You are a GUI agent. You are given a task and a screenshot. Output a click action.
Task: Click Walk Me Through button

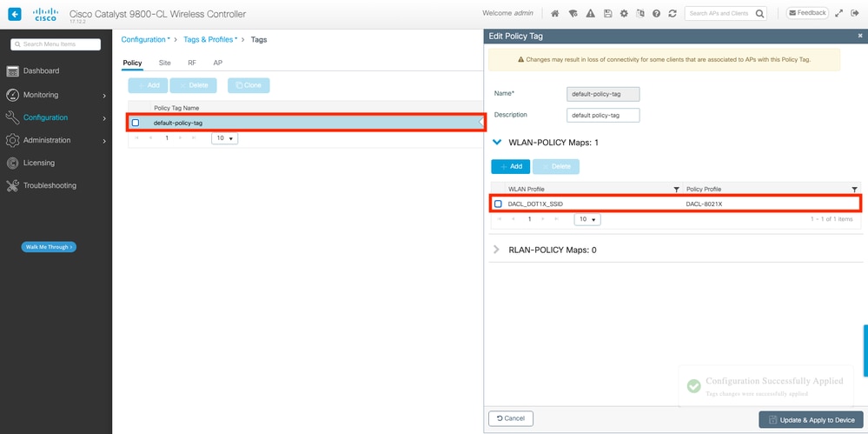click(x=49, y=247)
